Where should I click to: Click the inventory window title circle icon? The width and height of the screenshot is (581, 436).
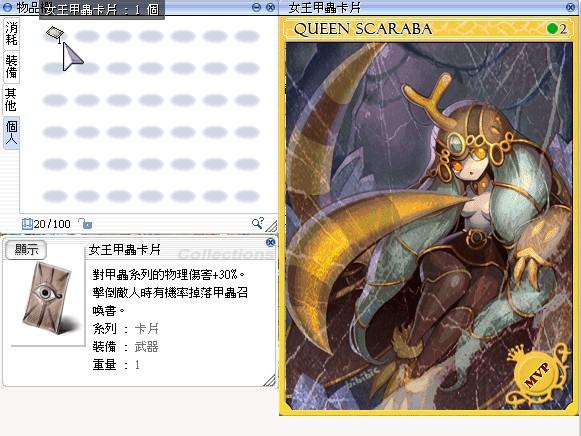click(x=7, y=7)
